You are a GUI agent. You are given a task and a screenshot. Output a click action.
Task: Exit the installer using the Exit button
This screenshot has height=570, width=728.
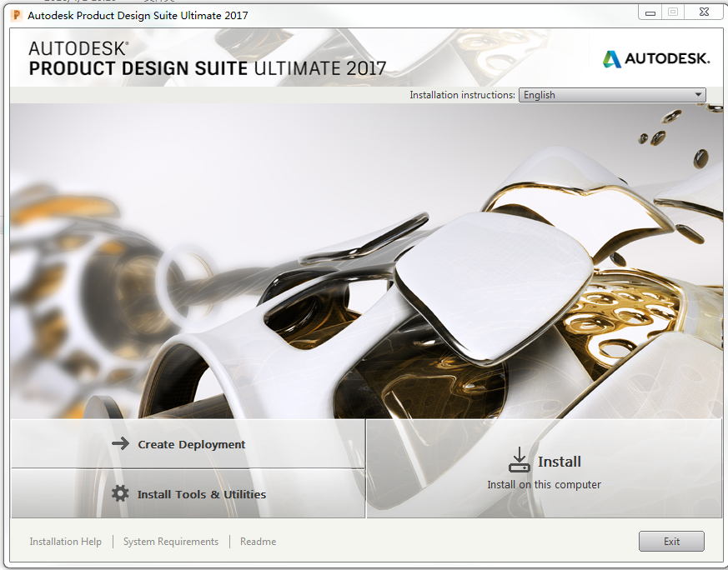(x=671, y=541)
